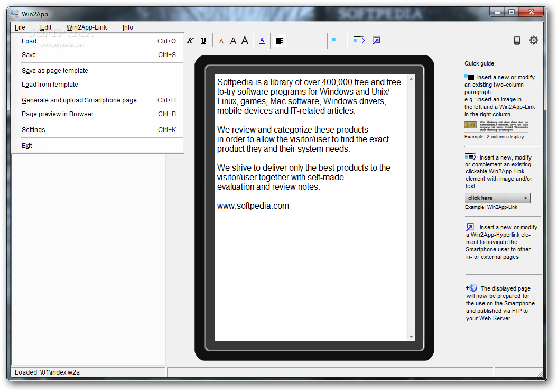Toggle underline text formatting
The width and height of the screenshot is (558, 392).
coord(203,41)
